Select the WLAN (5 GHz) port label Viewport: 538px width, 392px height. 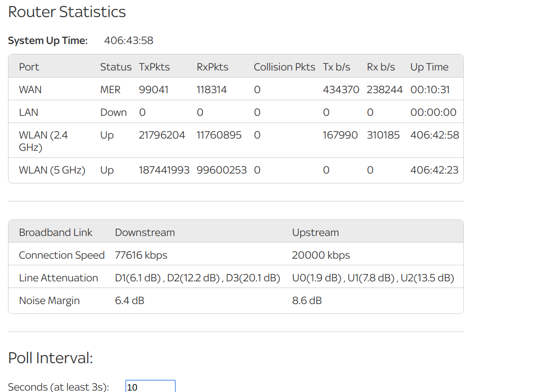pyautogui.click(x=52, y=170)
